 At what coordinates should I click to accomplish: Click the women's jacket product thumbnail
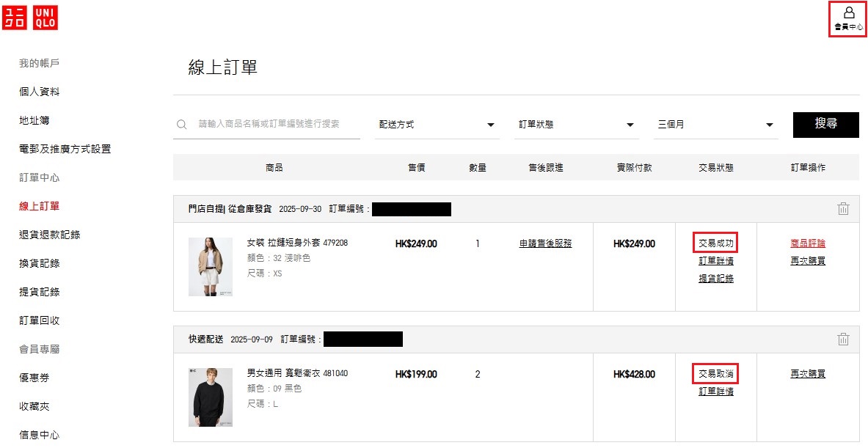click(x=211, y=267)
